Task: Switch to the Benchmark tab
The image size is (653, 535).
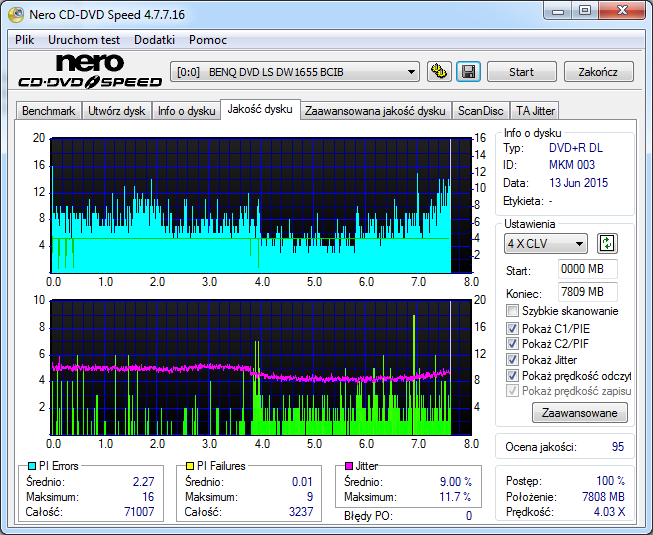Action: 49,111
